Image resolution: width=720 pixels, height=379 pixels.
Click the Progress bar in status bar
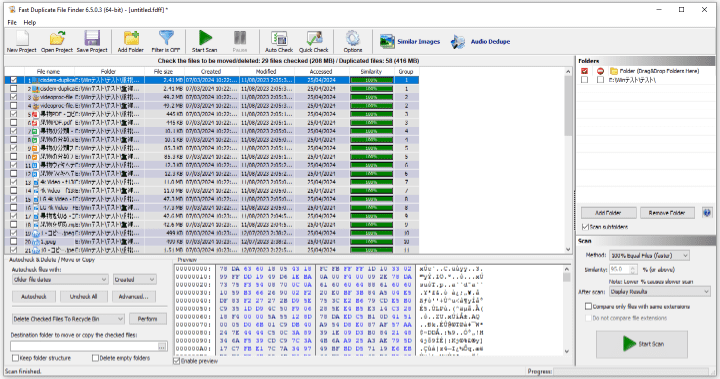pyautogui.click(x=631, y=371)
